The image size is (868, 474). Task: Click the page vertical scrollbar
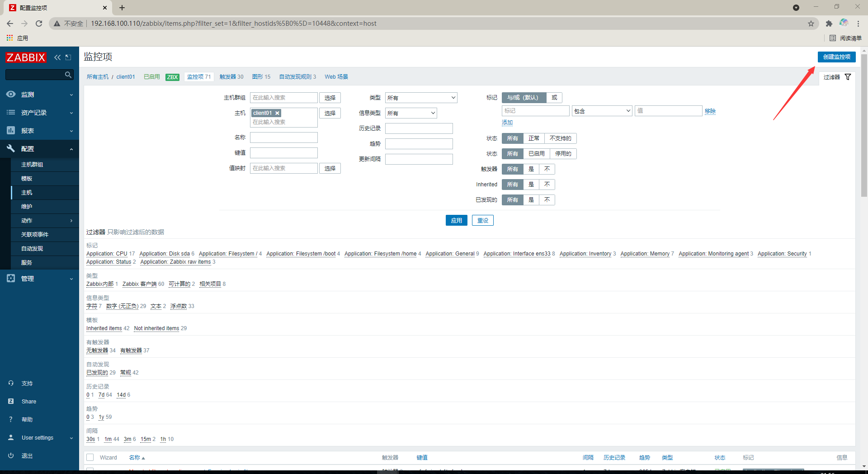click(864, 127)
